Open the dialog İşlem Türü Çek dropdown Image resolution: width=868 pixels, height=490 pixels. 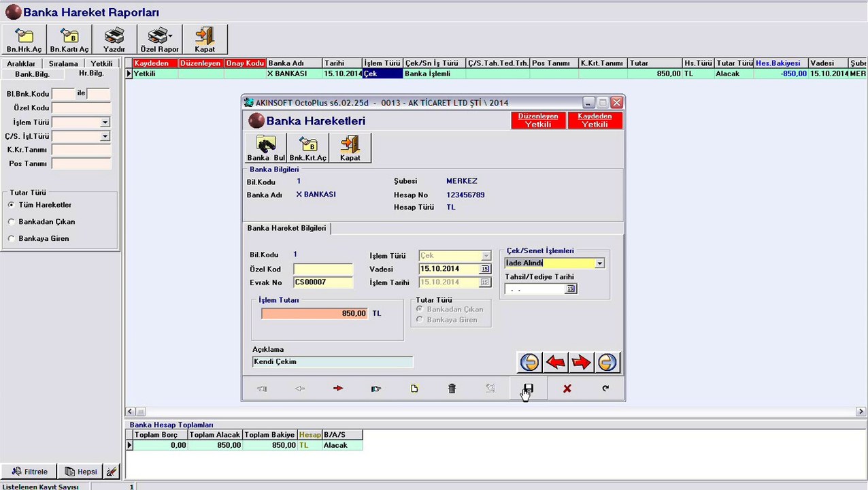[x=486, y=256]
